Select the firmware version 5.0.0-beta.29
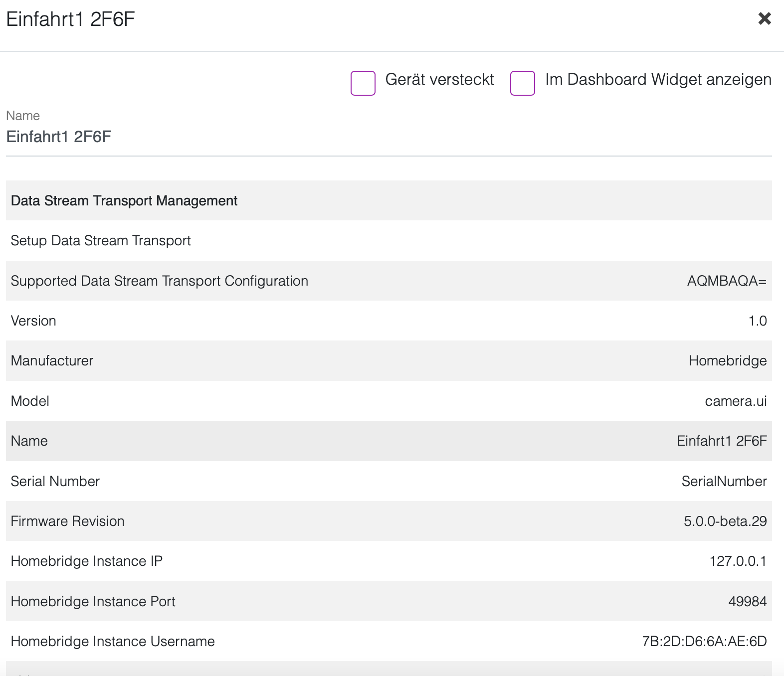This screenshot has width=784, height=676. click(725, 521)
